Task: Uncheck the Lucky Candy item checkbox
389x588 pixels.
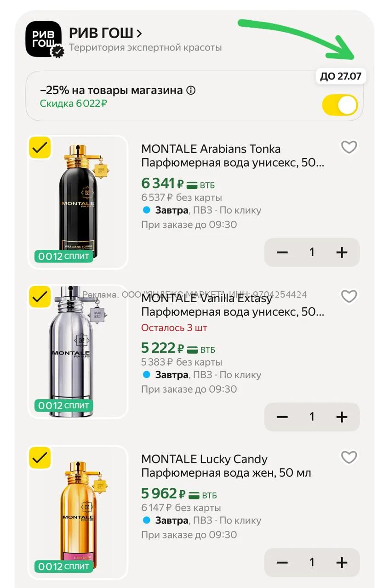Action: (x=40, y=458)
